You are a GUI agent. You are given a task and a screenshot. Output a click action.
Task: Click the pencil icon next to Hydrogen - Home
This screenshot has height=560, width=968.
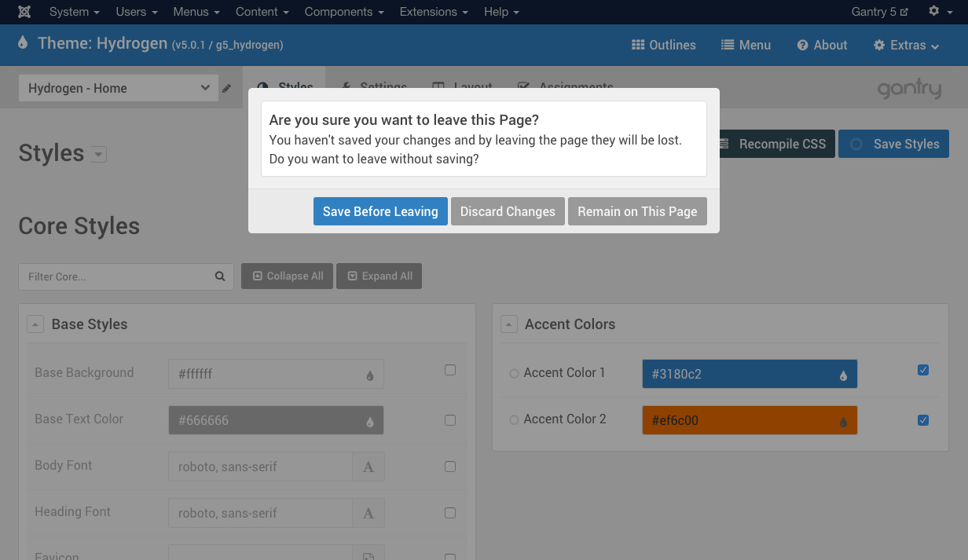pyautogui.click(x=226, y=89)
